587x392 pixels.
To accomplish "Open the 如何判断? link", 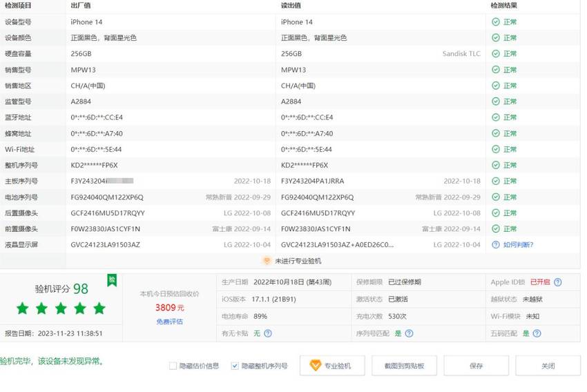I will [518, 244].
